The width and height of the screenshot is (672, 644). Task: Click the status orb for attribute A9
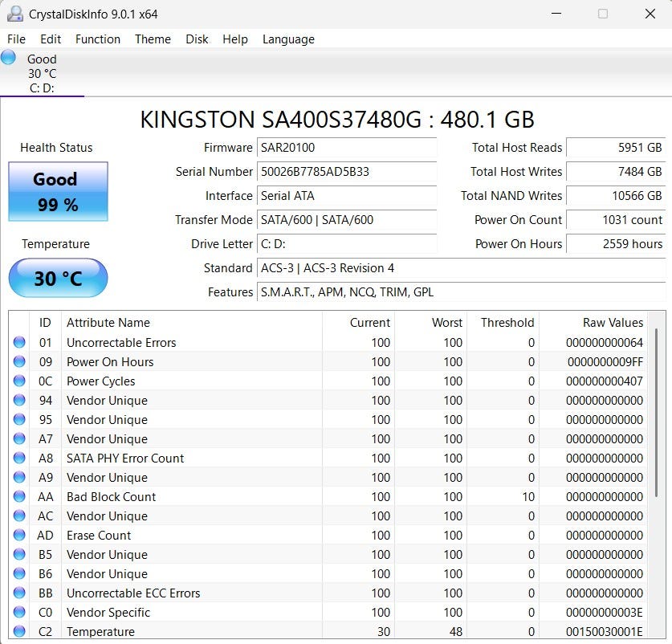[x=19, y=477]
